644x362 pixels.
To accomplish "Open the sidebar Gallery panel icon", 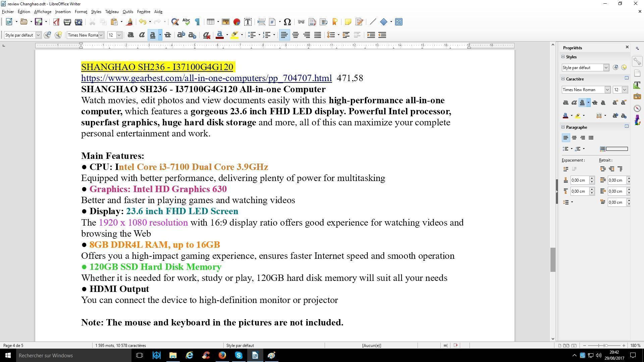I will pos(637,97).
